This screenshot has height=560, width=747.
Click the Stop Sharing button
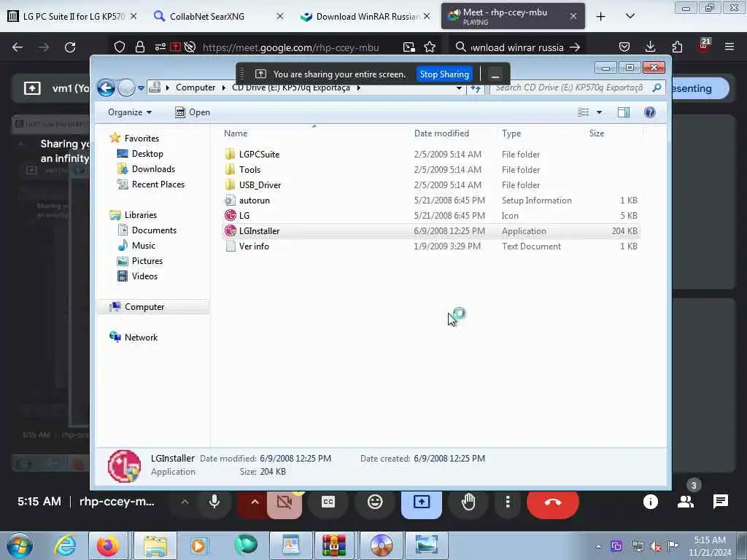coord(444,74)
